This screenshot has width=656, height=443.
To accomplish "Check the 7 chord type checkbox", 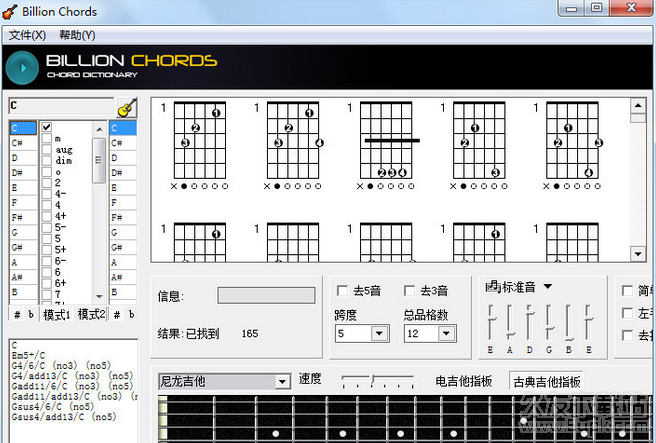I will [47, 294].
